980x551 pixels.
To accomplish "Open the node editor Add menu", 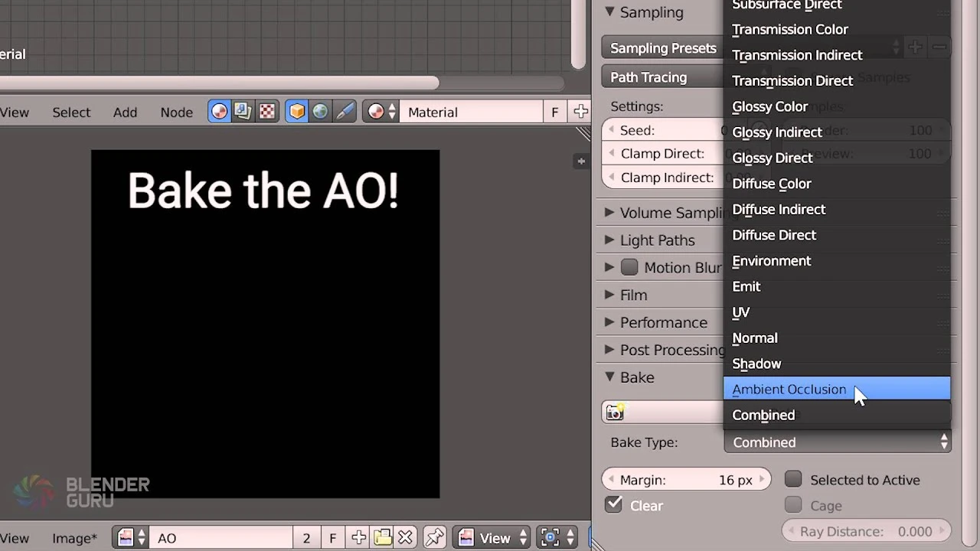I will click(125, 112).
